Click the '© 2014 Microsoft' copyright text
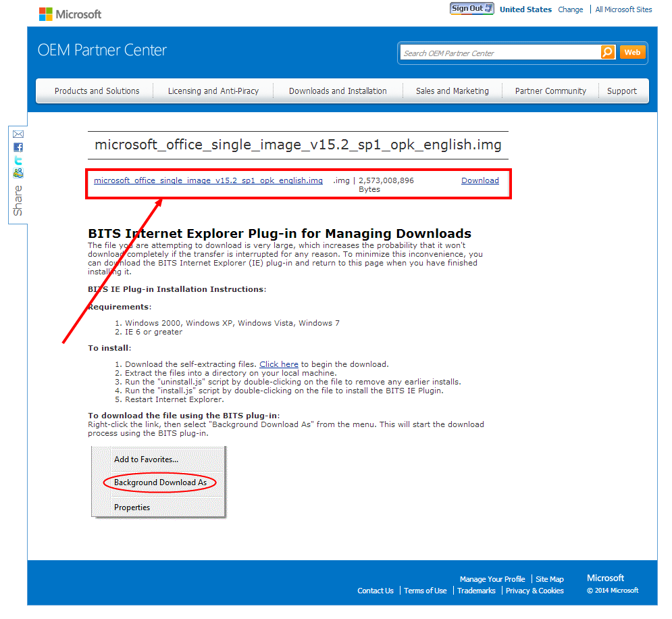The height and width of the screenshot is (619, 672). point(613,590)
